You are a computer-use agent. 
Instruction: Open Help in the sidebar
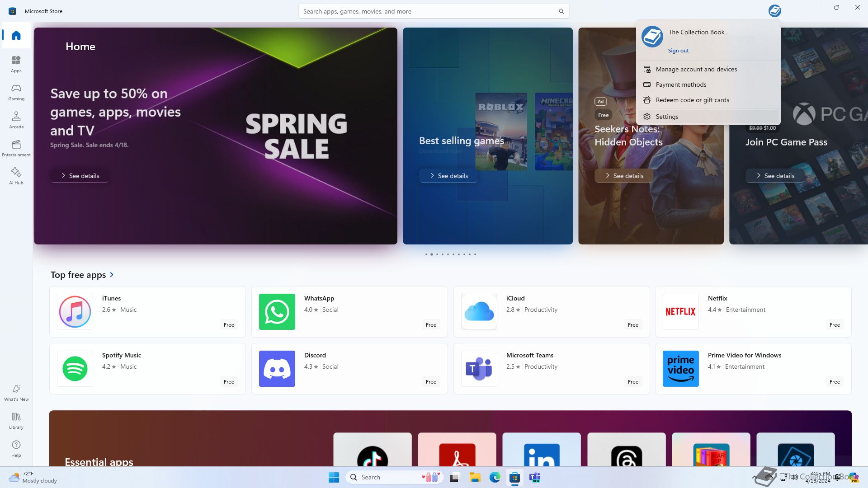coord(16,449)
